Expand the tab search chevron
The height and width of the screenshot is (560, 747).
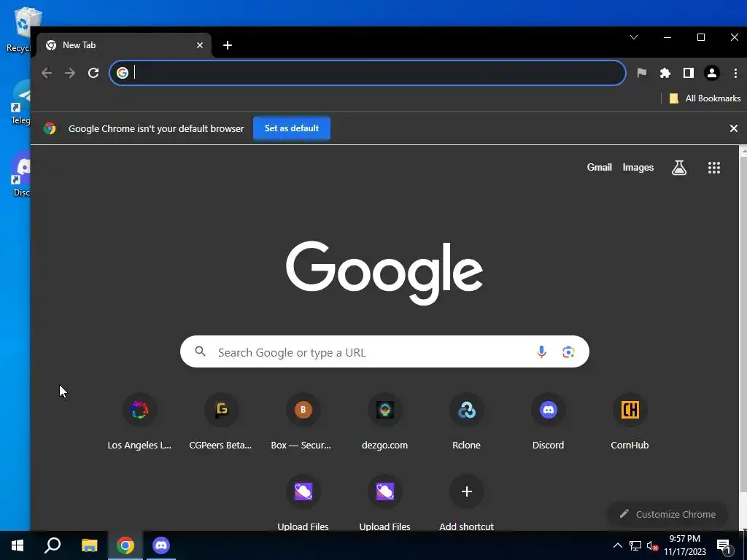[x=634, y=37]
